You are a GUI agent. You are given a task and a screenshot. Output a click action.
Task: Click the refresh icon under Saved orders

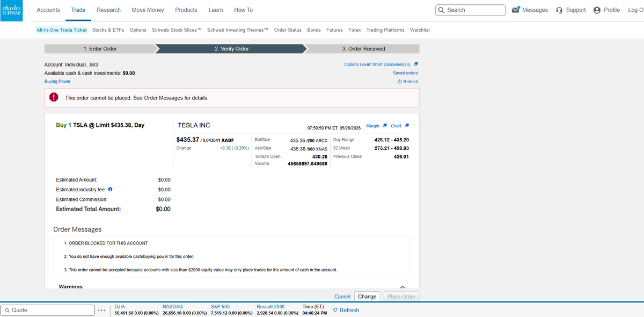pos(400,82)
